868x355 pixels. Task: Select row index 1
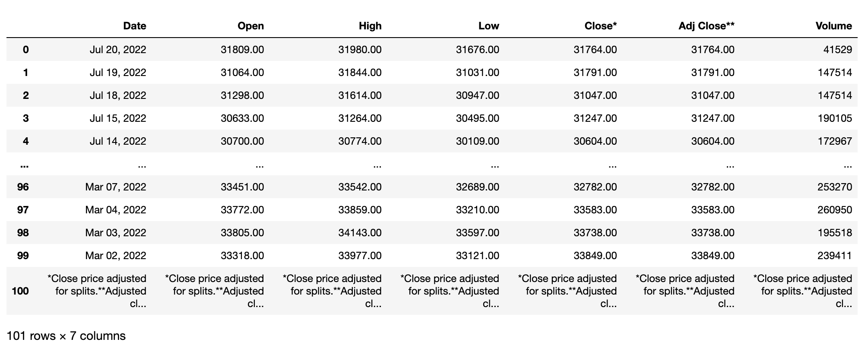(x=25, y=73)
